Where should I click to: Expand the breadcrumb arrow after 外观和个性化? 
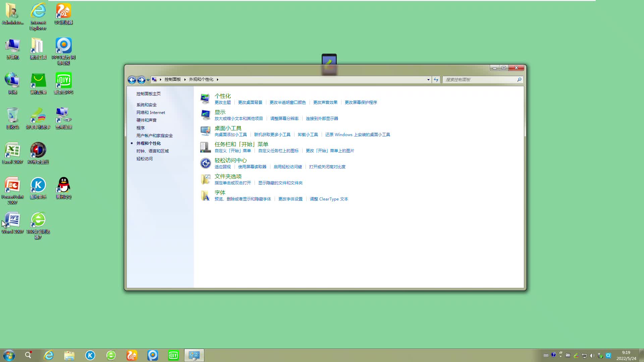[x=217, y=79]
